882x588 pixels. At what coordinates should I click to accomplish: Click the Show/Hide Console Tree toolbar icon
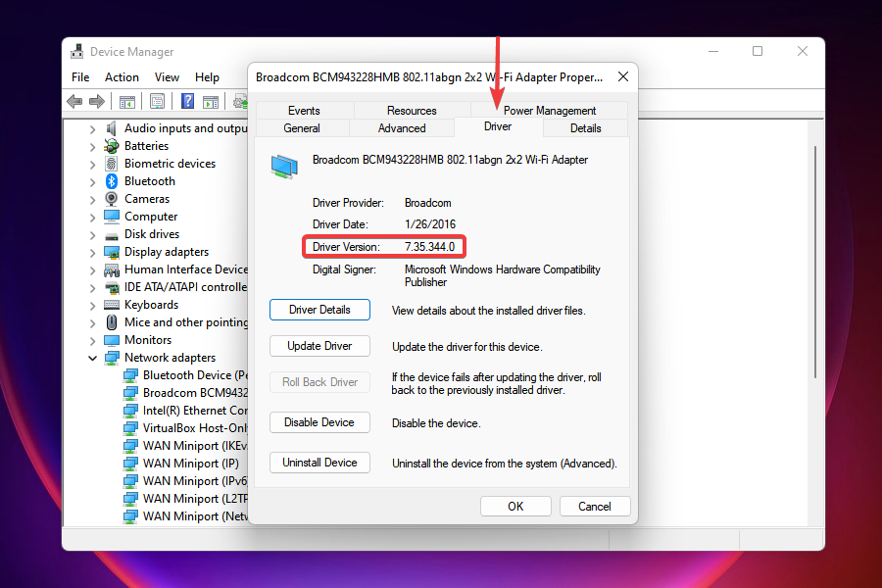coord(127,101)
